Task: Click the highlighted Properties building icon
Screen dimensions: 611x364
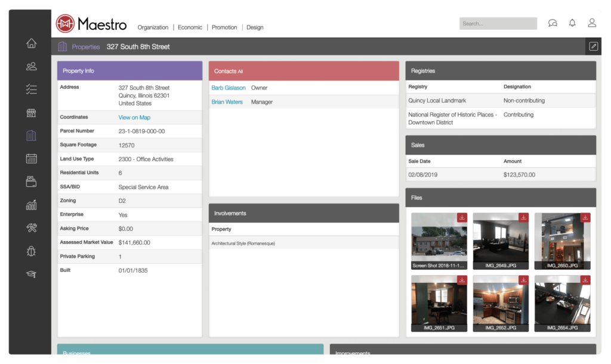Action: pyautogui.click(x=30, y=135)
